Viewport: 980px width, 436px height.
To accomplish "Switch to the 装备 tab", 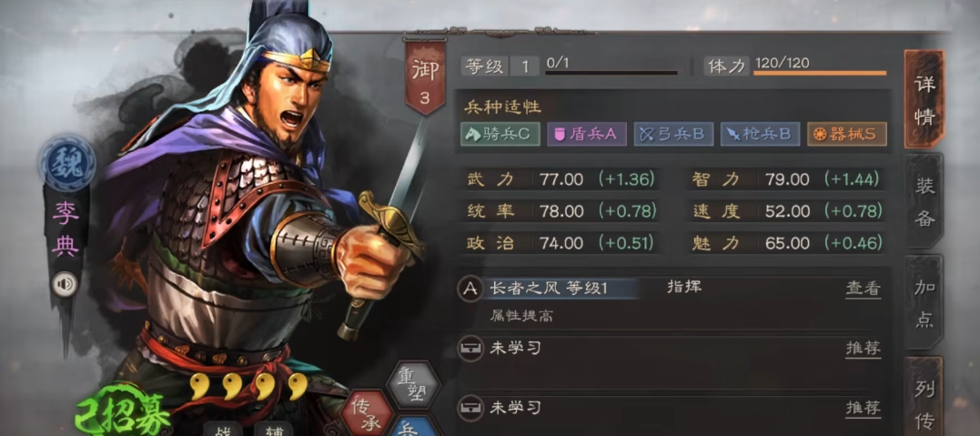I will point(924,201).
